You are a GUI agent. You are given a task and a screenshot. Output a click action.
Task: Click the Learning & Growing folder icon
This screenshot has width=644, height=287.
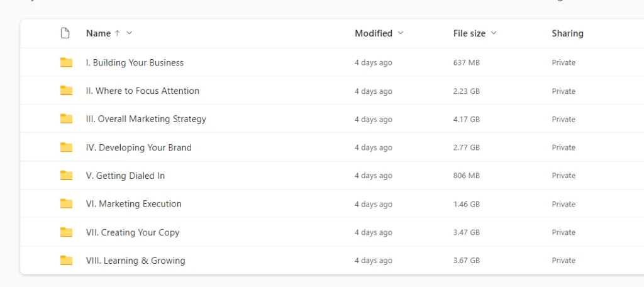pos(66,261)
